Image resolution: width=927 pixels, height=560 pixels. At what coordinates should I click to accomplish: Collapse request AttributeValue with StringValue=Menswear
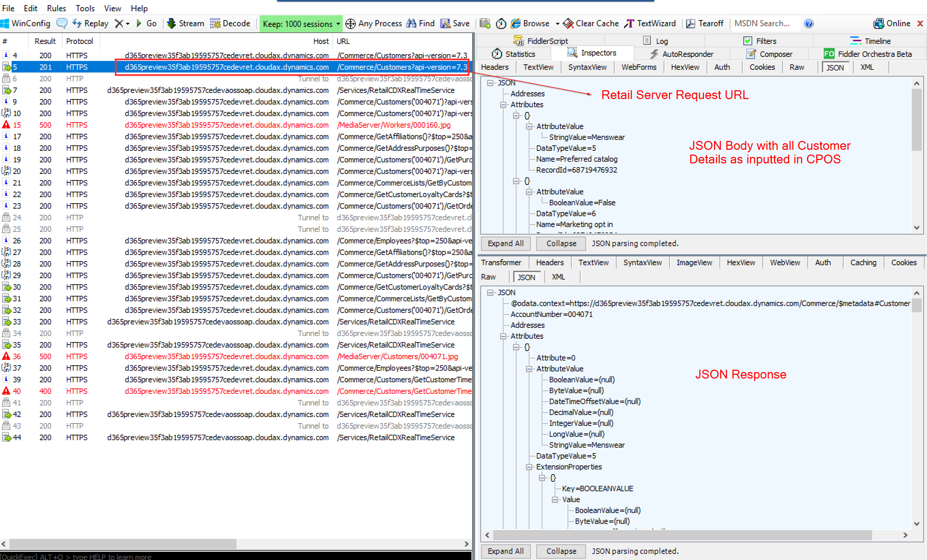pyautogui.click(x=529, y=126)
